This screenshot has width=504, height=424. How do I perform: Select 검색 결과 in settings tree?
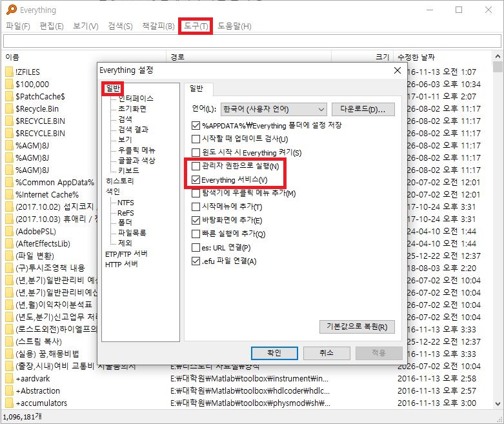(133, 129)
